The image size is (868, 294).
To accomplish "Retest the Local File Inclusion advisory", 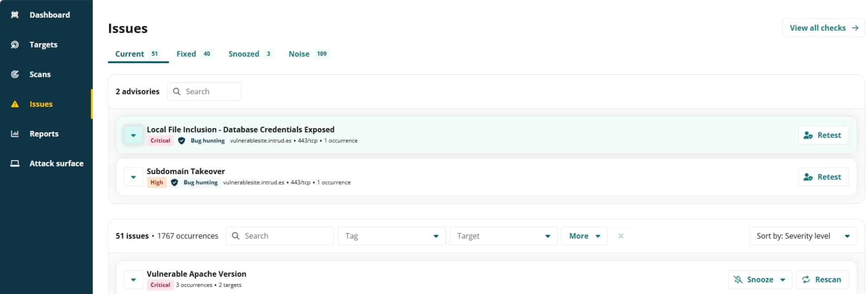I will point(823,135).
